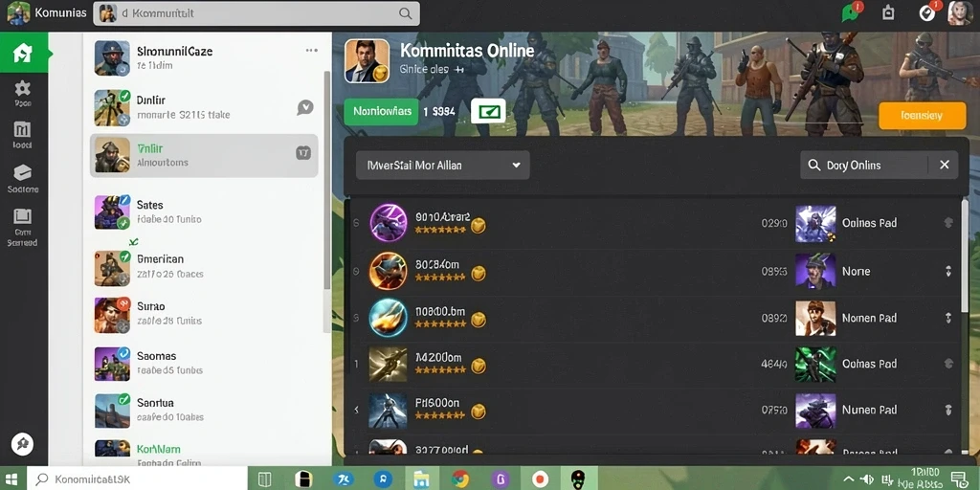
Task: Open the green chat notification icon in header
Action: 851,12
